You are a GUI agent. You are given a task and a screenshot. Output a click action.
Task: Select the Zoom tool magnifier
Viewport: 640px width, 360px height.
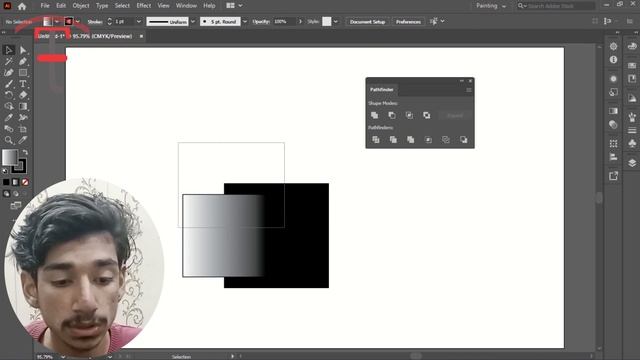pyautogui.click(x=9, y=140)
